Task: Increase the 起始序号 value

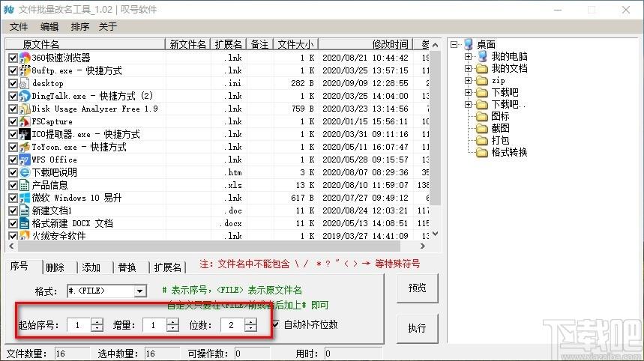Action: 97,321
